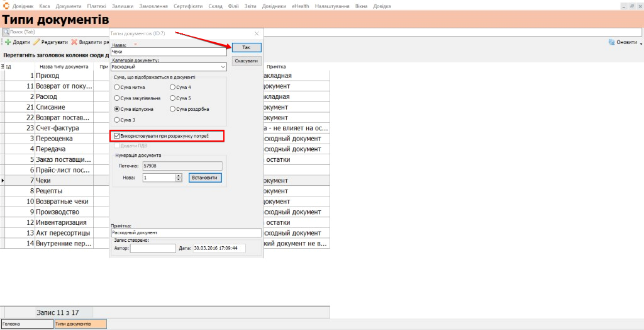
Task: Select the Сума 4 radio button
Action: 172,88
